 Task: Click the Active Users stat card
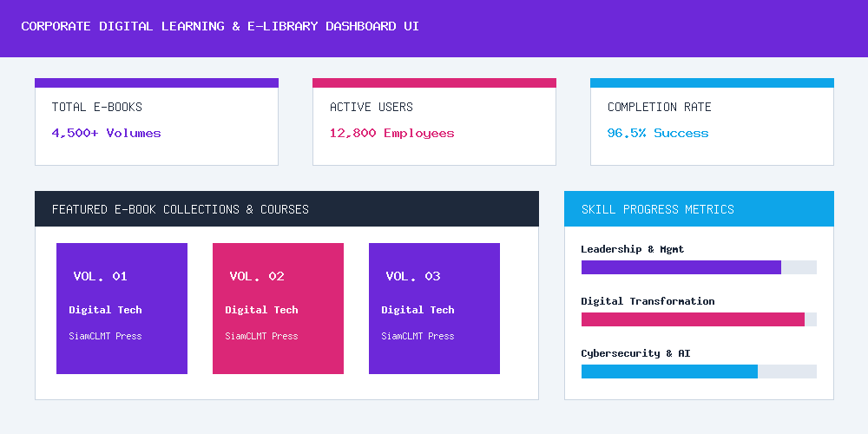click(435, 122)
